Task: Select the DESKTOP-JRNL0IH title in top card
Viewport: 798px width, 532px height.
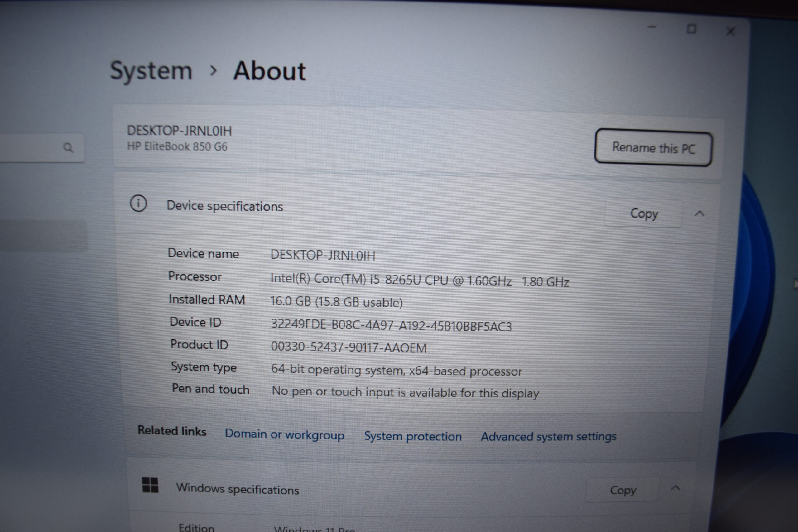Action: tap(179, 131)
